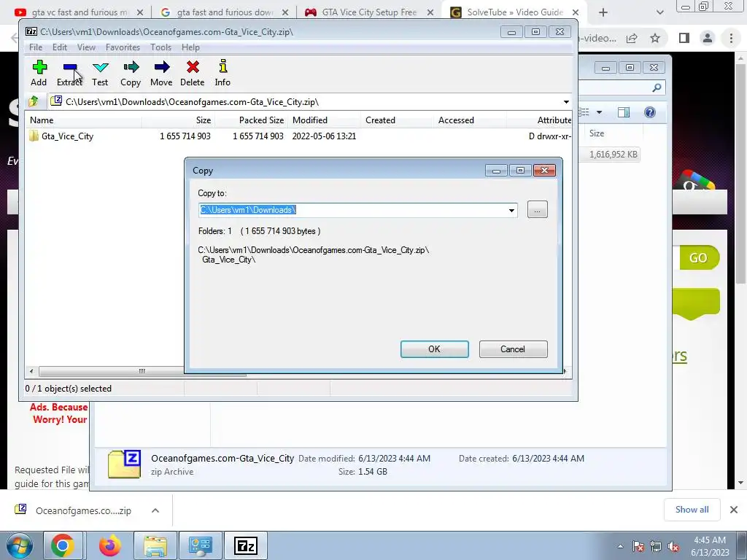This screenshot has width=747, height=560.
Task: Open the Edit menu
Action: pos(60,47)
